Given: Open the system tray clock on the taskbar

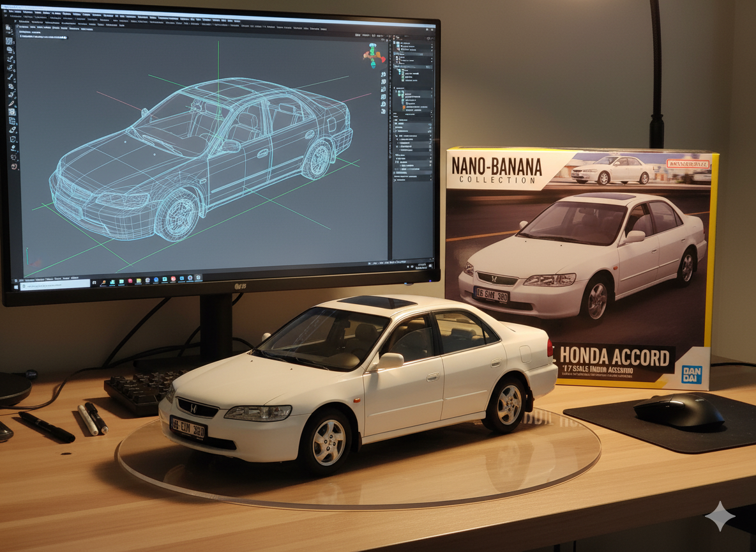Looking at the screenshot, I should (x=421, y=266).
